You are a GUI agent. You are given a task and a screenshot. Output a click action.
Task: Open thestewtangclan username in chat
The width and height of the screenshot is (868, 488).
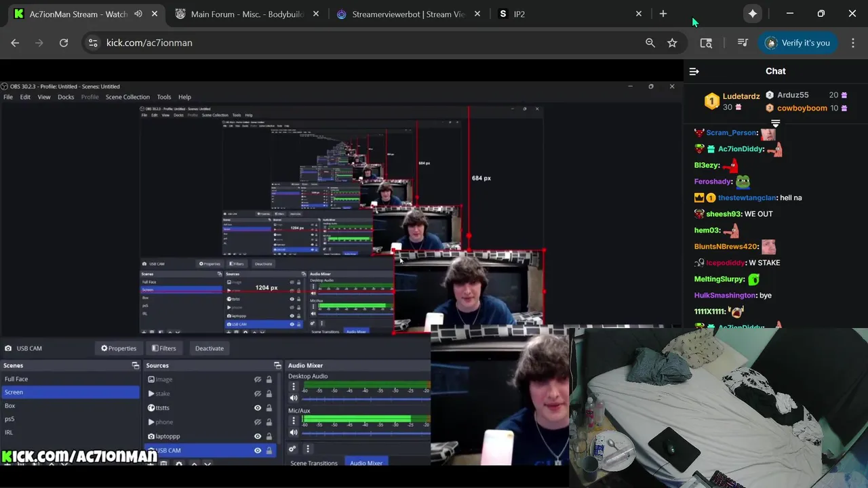pyautogui.click(x=747, y=197)
